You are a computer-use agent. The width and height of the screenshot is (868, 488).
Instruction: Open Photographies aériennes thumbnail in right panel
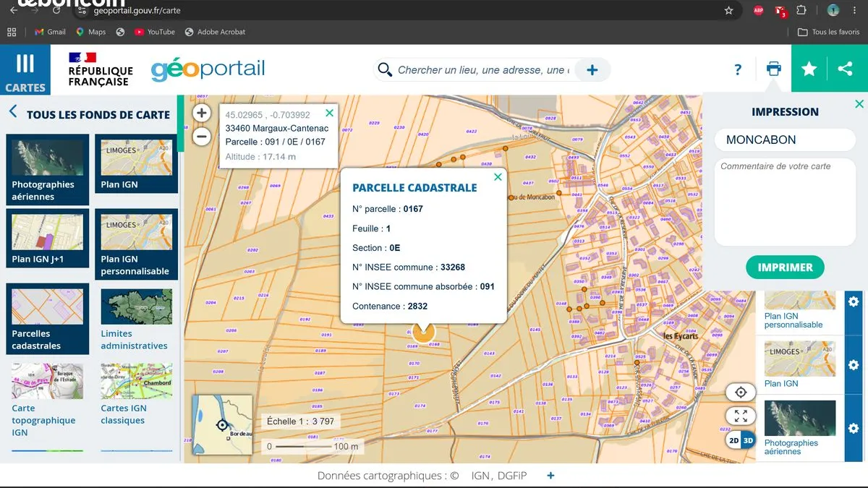click(x=799, y=418)
